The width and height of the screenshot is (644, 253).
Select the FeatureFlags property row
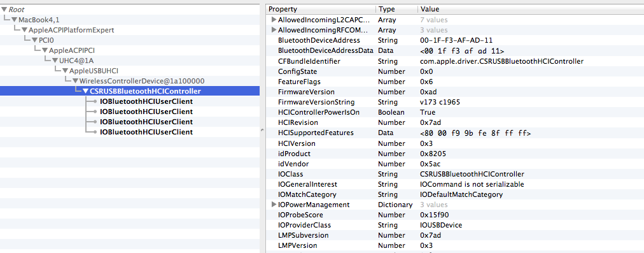pyautogui.click(x=454, y=82)
